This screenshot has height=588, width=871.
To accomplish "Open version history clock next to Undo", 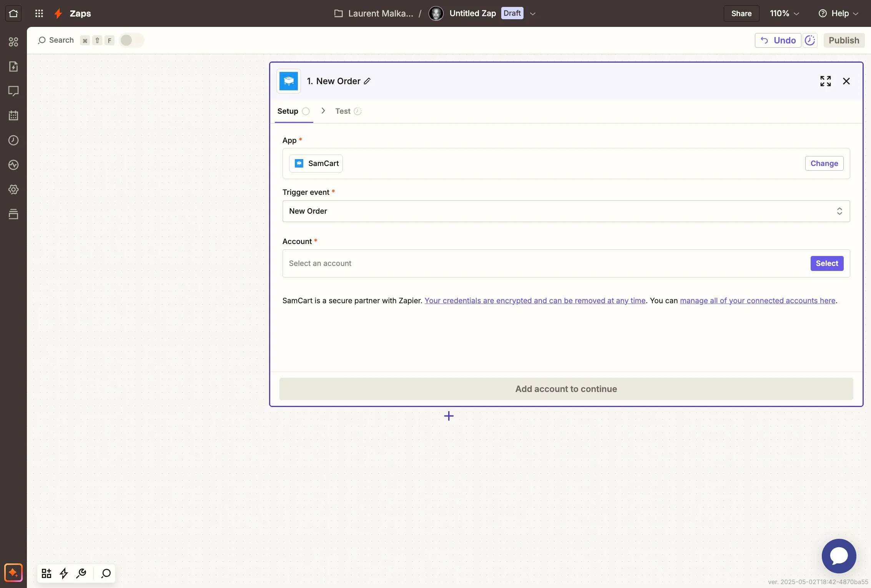I will pyautogui.click(x=810, y=40).
